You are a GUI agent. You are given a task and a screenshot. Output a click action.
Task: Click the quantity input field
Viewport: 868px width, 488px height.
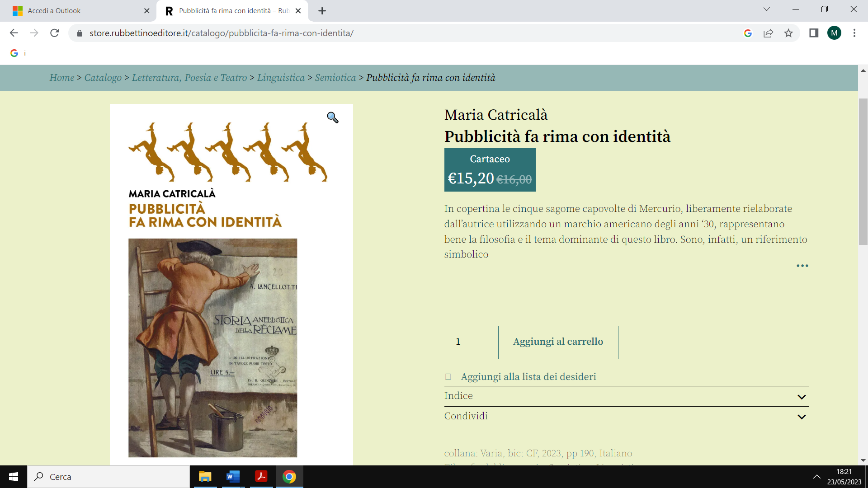(468, 342)
